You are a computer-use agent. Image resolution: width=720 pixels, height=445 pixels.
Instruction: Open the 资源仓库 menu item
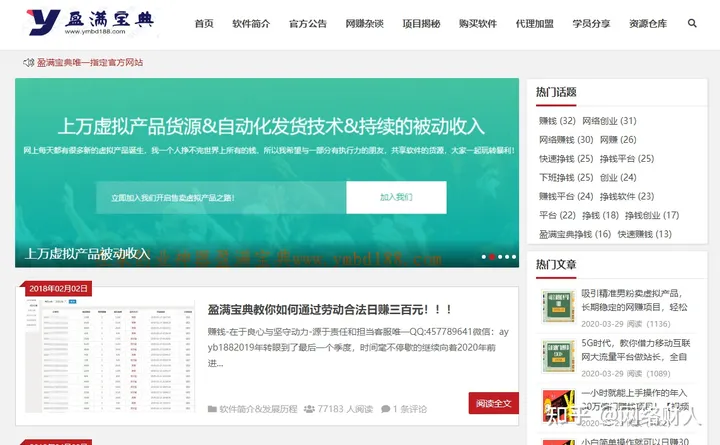pos(648,23)
